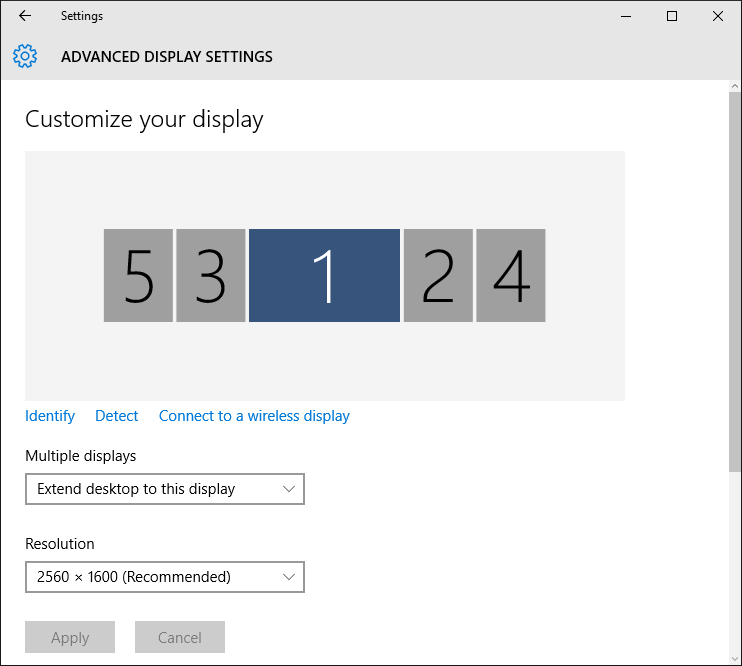Click the Customize your display heading
The width and height of the screenshot is (742, 666).
tap(144, 119)
